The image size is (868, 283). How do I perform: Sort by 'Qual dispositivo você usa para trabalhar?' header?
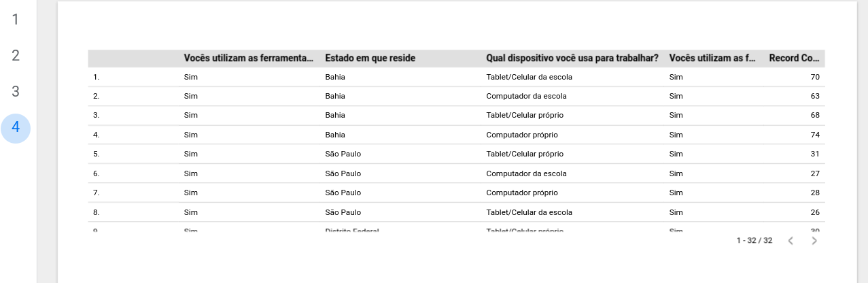(x=572, y=59)
